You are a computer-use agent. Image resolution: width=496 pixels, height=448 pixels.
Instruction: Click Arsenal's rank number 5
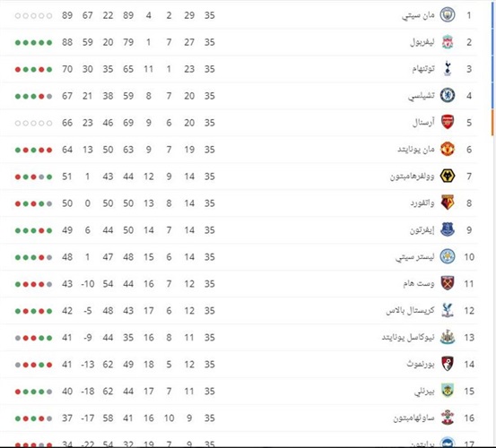[x=469, y=123]
